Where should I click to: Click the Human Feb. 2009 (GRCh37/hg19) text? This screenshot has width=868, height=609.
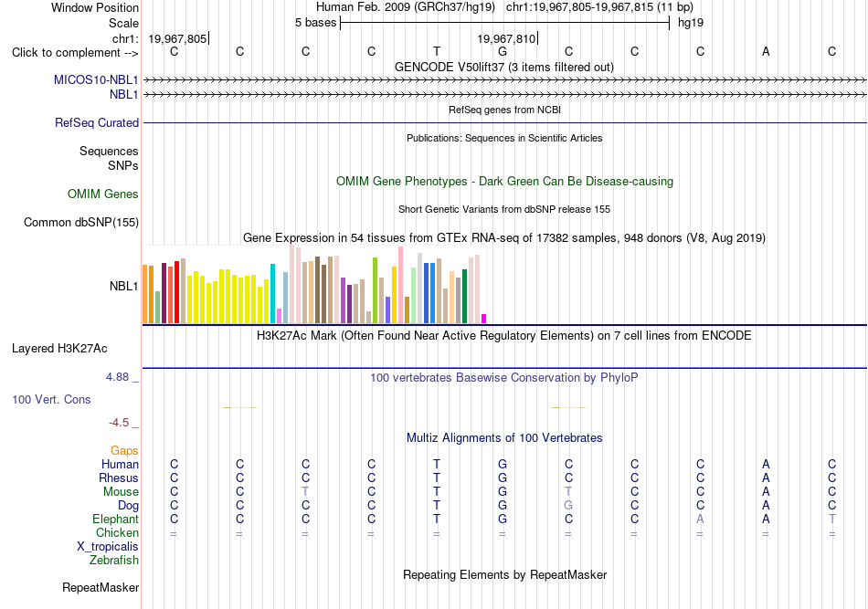(x=406, y=7)
